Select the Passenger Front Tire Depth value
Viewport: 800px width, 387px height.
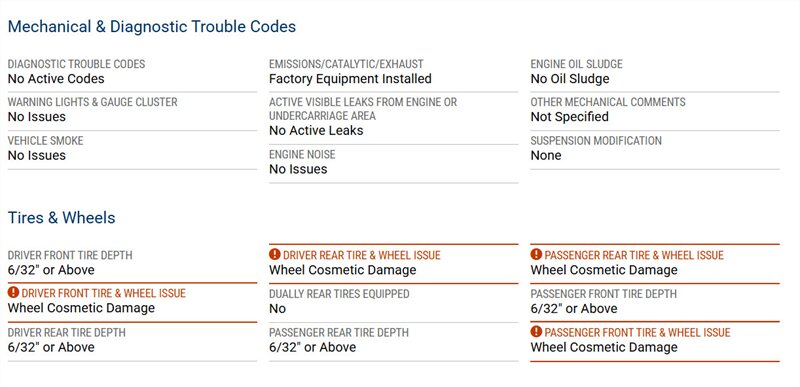(x=574, y=308)
